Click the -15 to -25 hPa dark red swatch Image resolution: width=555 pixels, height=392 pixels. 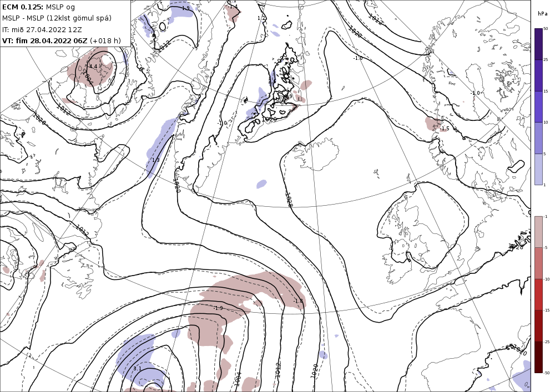click(538, 325)
